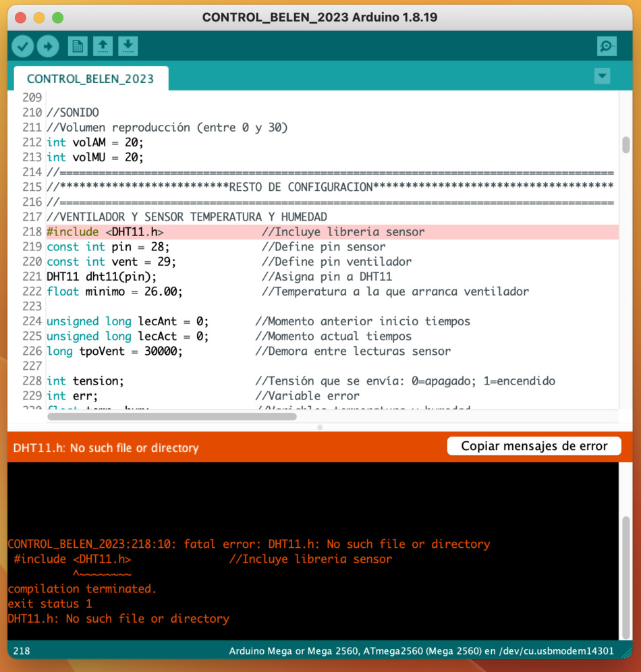Click line number 227 in the gutter
This screenshot has width=641, height=672.
coord(32,366)
